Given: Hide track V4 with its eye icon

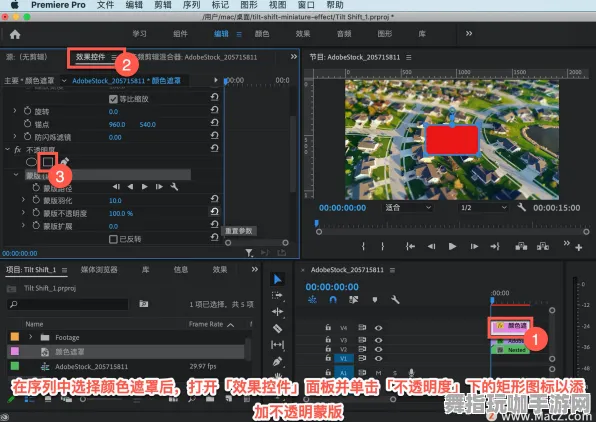Looking at the screenshot, I should (378, 328).
